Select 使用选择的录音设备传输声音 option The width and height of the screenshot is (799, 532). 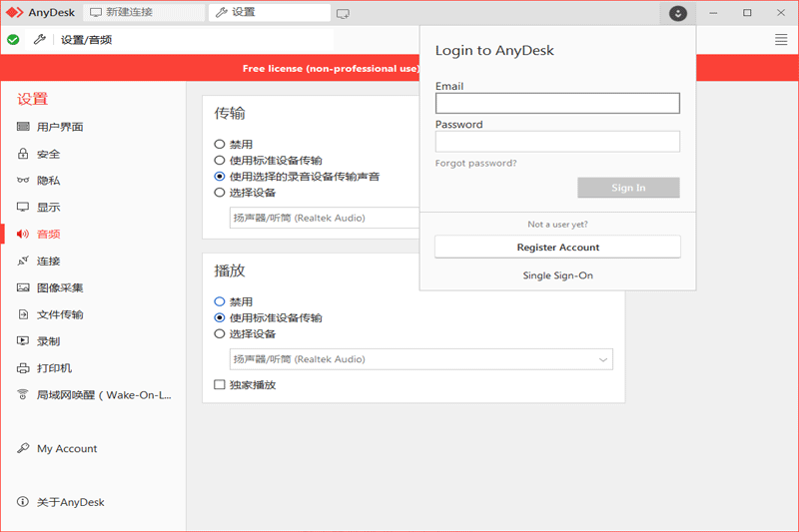(x=220, y=176)
